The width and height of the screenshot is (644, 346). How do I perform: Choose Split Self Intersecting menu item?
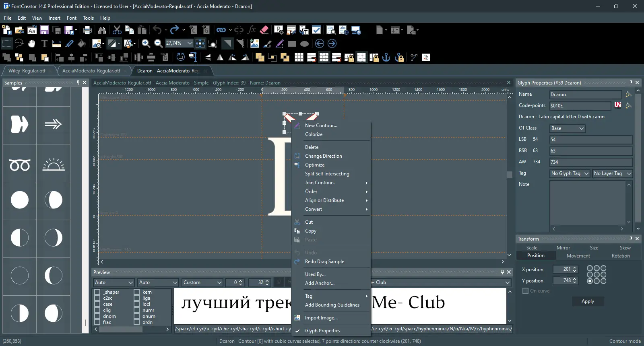pos(331,174)
